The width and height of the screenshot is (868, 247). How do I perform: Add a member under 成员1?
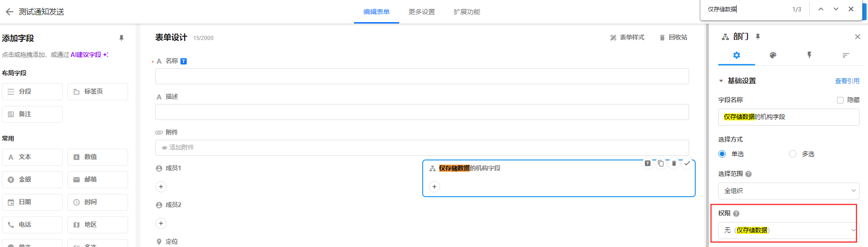(161, 187)
